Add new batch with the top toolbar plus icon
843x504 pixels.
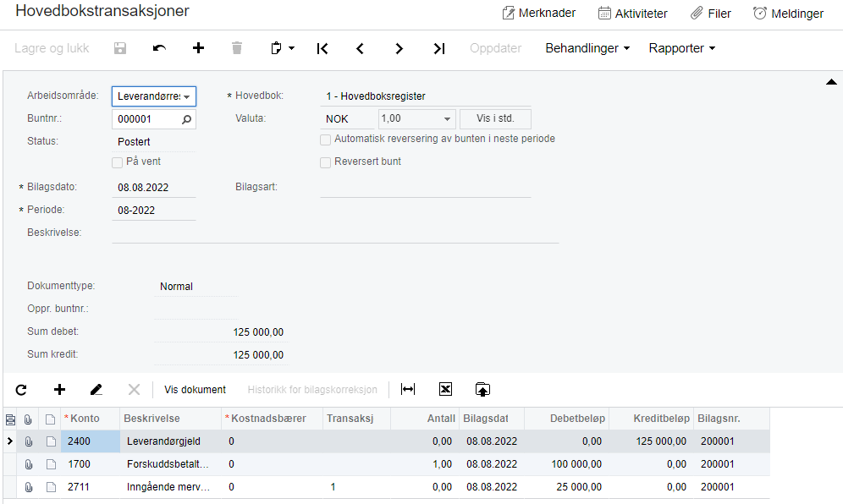tap(198, 48)
